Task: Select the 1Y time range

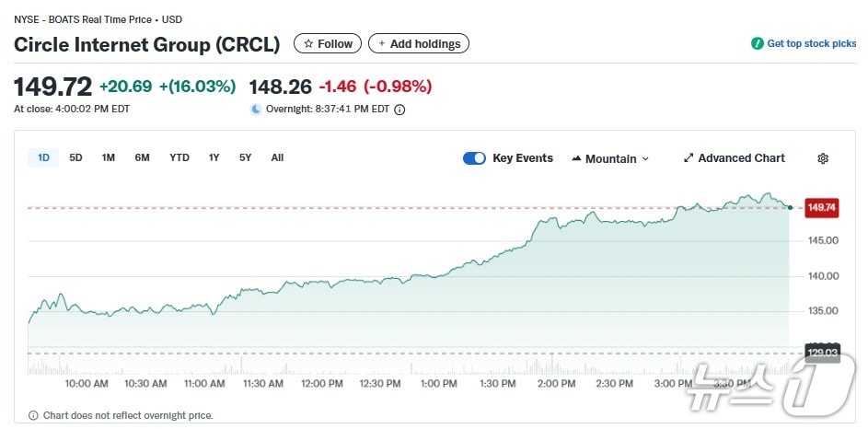Action: [x=214, y=157]
